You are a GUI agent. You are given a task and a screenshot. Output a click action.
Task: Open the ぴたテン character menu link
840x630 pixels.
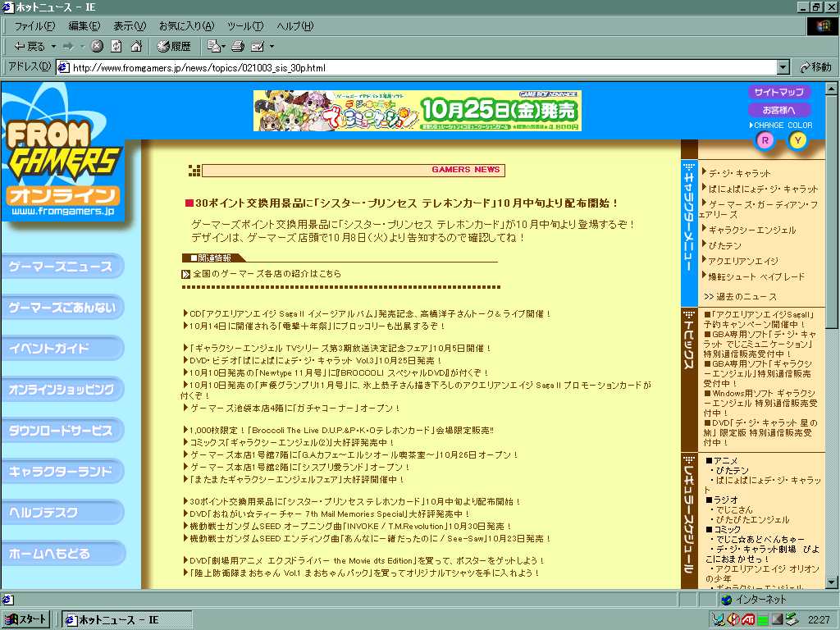tap(725, 246)
